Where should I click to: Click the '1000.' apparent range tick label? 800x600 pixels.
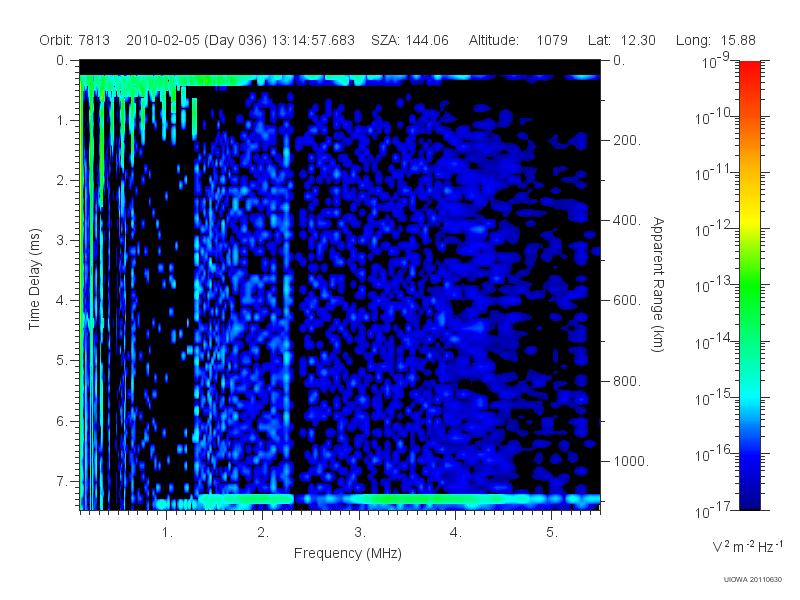click(631, 461)
